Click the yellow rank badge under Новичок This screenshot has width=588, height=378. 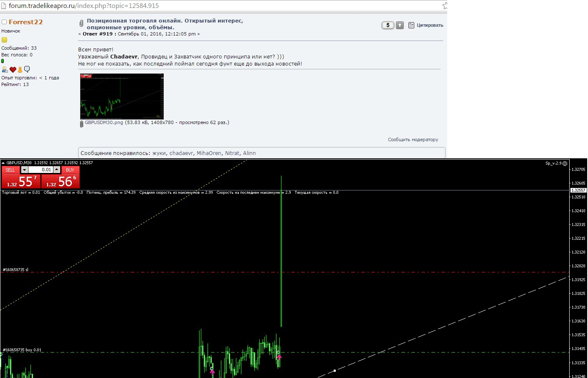4,40
